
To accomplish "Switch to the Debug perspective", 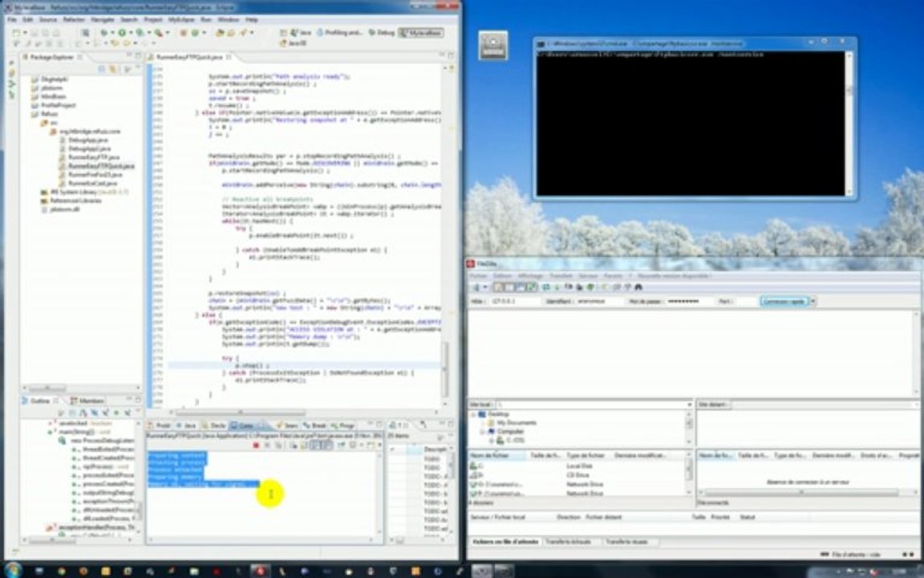I will (381, 33).
